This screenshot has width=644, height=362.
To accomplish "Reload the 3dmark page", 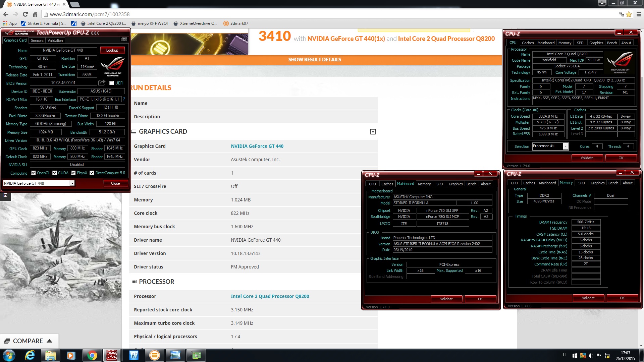I will pos(25,14).
